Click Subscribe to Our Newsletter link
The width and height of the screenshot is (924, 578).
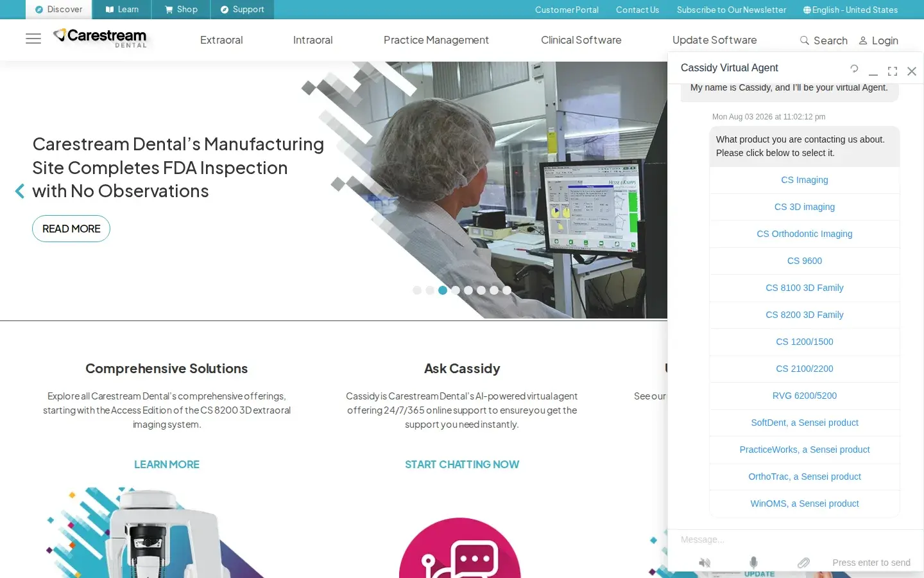pos(732,10)
